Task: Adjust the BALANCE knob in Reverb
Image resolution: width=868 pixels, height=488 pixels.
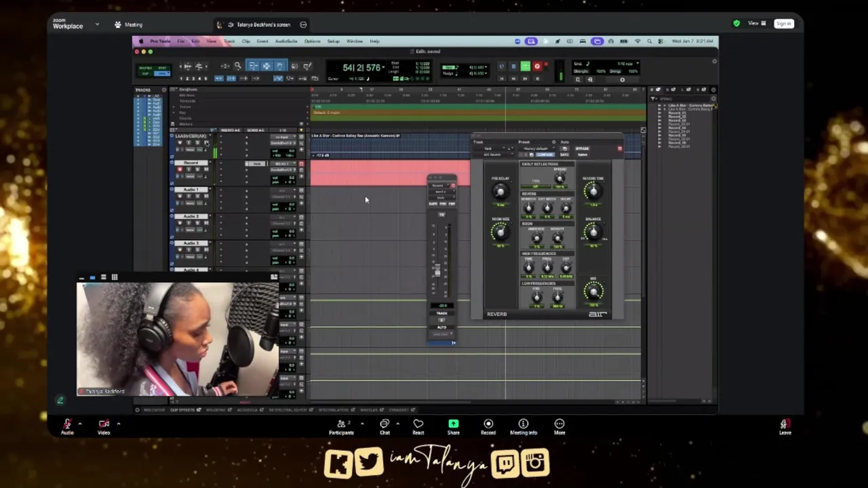Action: [593, 232]
